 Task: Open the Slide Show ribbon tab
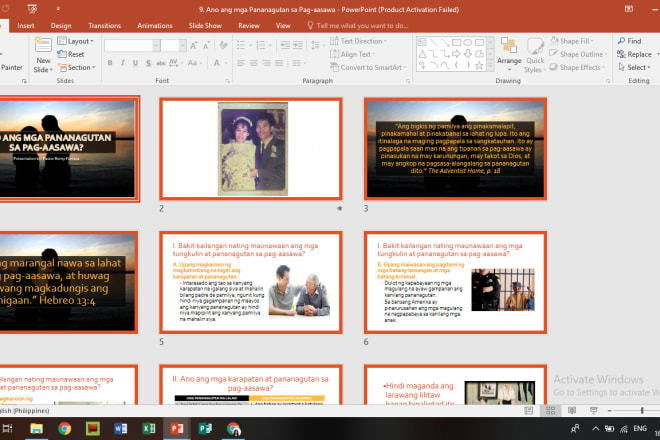pyautogui.click(x=205, y=26)
